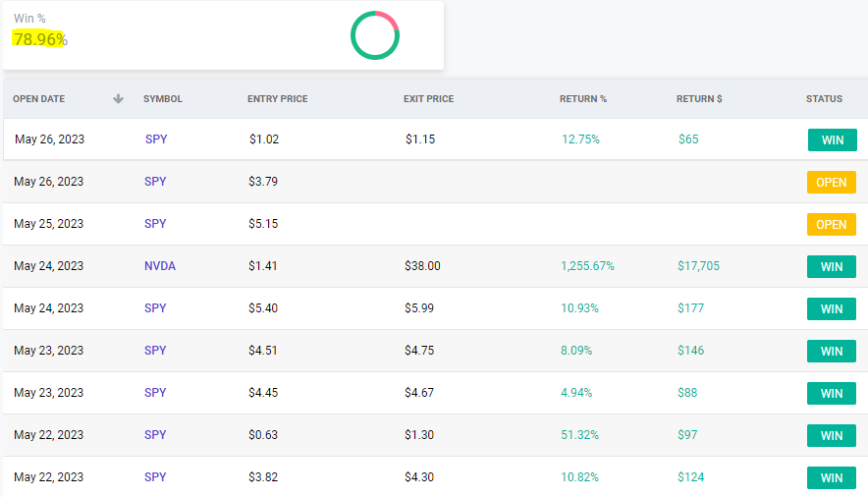Click the 1,255.67% return percentage
Image resolution: width=868 pixels, height=497 pixels.
point(588,266)
